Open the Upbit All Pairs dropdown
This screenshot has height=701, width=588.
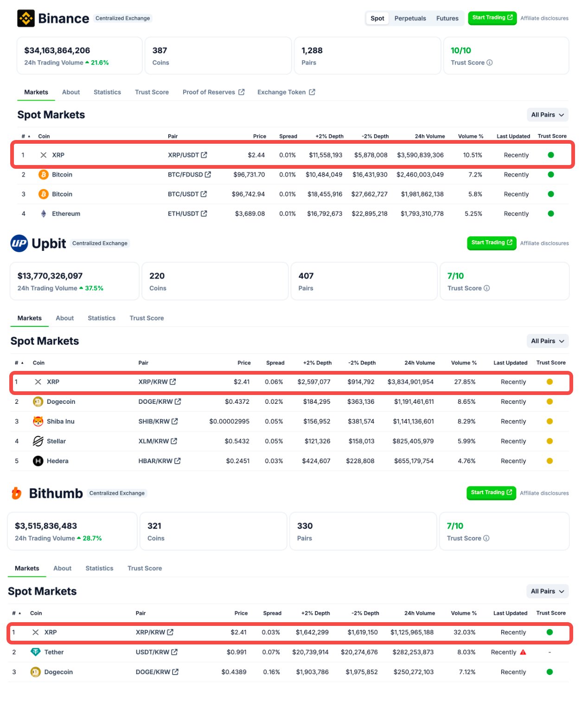tap(548, 341)
